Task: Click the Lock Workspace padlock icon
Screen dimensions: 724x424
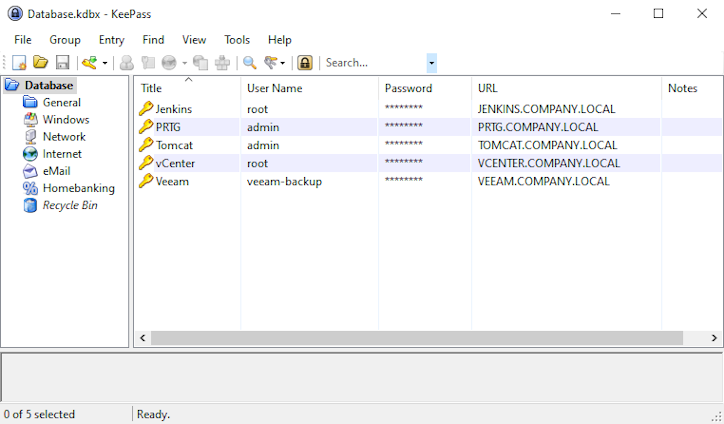Action: tap(305, 62)
